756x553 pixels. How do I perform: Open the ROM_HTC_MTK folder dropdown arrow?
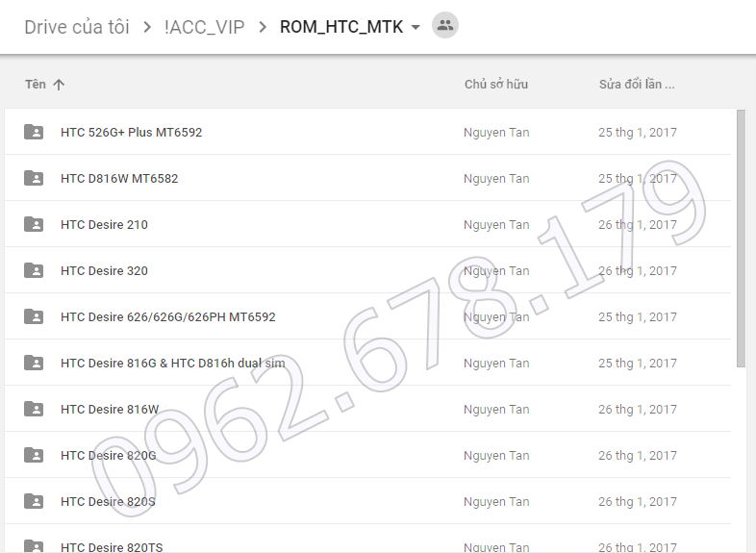[x=416, y=28]
